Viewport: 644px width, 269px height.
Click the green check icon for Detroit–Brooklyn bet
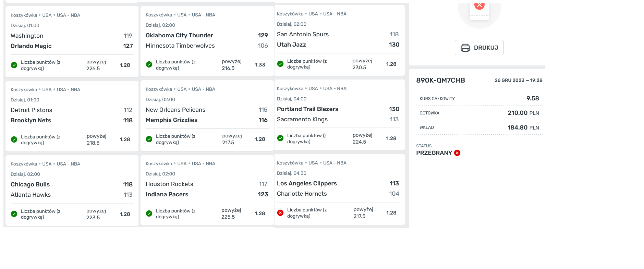tap(14, 139)
